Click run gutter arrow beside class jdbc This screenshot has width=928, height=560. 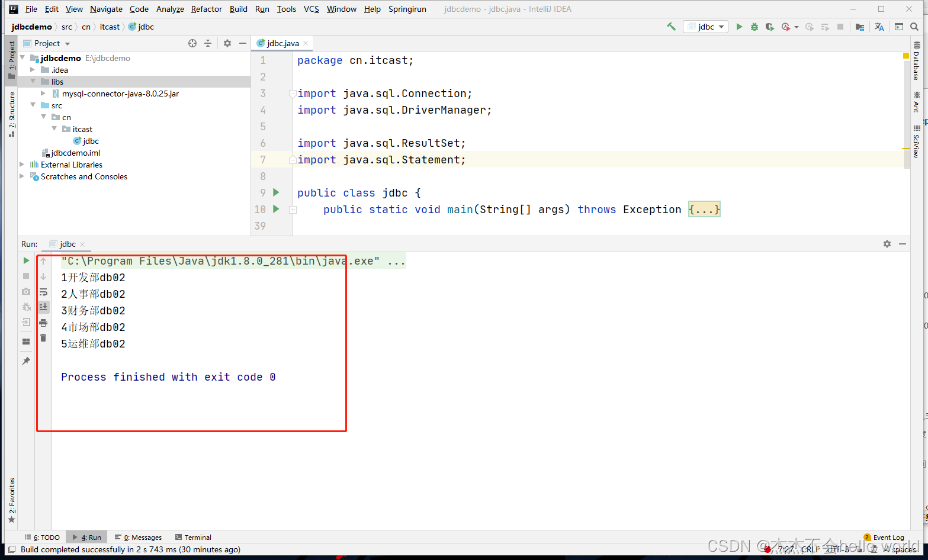pos(276,192)
